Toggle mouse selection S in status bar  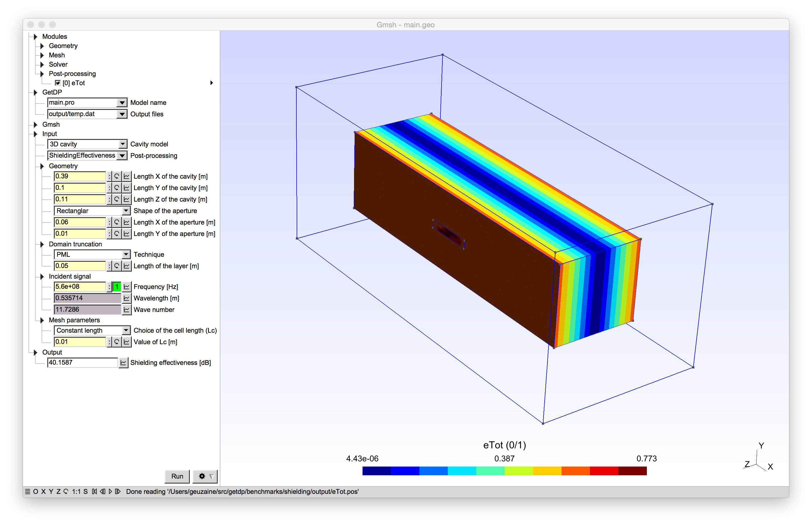tap(85, 492)
